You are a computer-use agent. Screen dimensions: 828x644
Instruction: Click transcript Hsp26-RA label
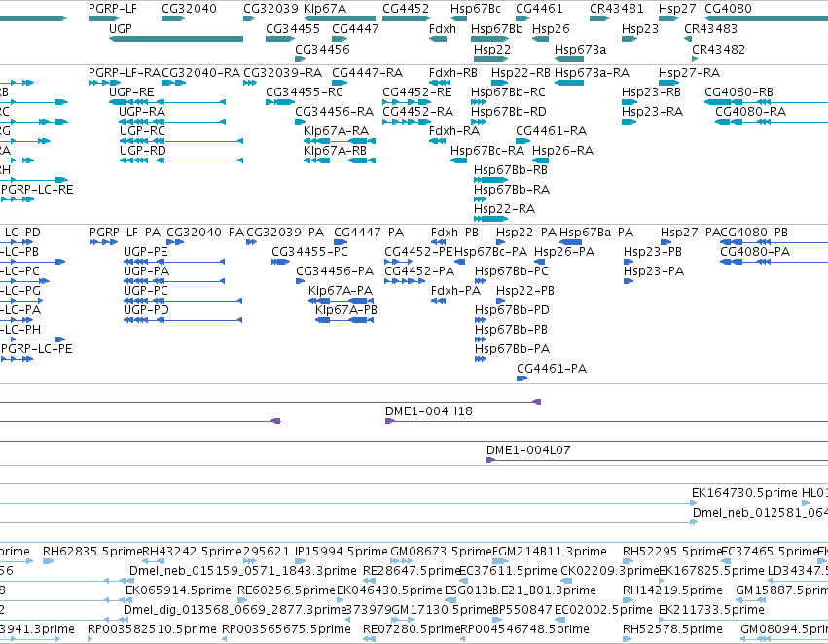pyautogui.click(x=562, y=151)
